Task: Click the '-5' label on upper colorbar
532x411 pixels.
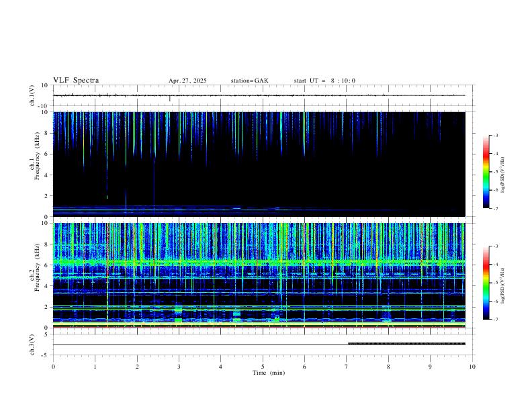Action: tap(496, 172)
